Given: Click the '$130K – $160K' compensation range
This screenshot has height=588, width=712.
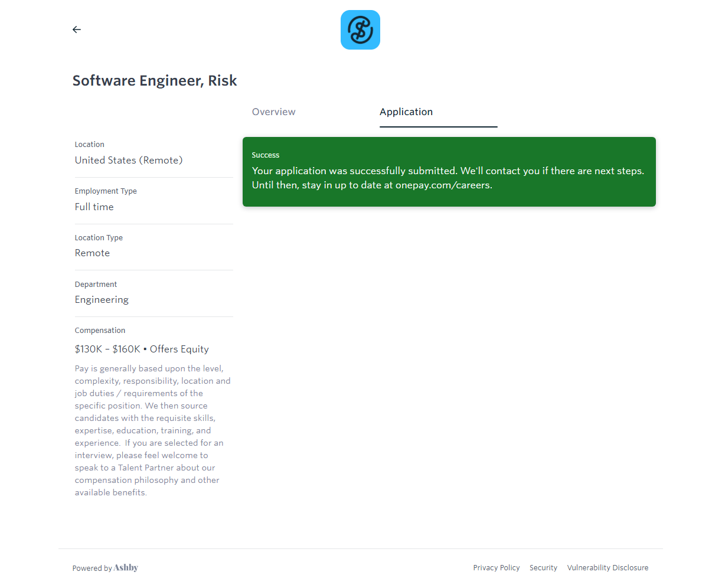Looking at the screenshot, I should (107, 349).
